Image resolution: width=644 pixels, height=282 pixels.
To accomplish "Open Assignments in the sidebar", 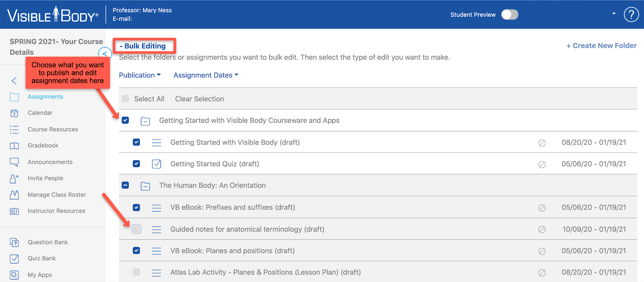I will point(45,97).
